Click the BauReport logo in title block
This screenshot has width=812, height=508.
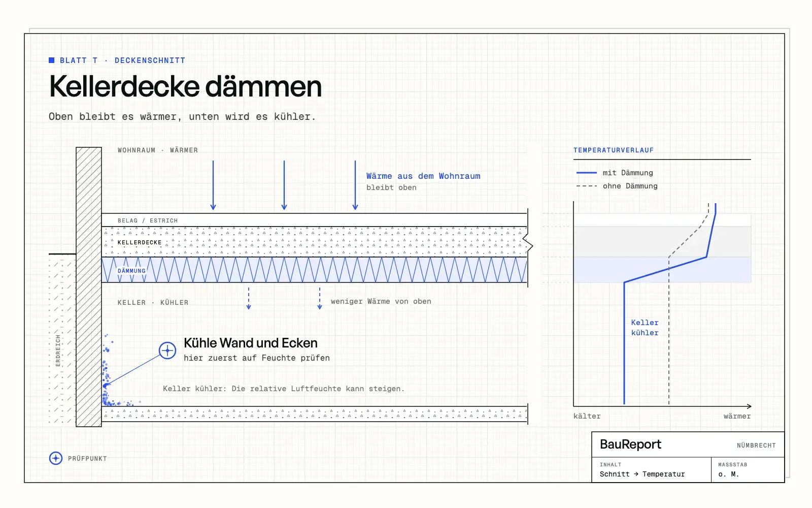[x=630, y=444]
